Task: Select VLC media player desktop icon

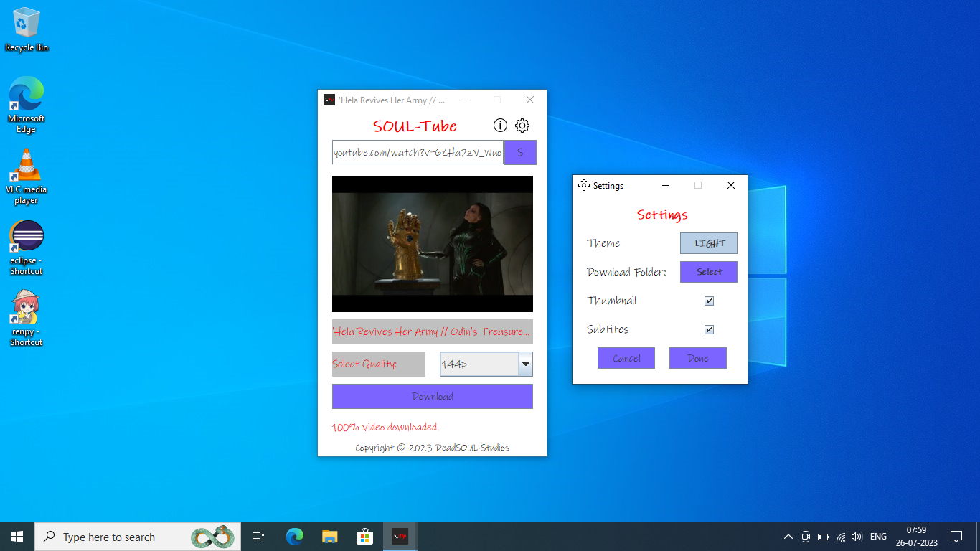Action: (27, 176)
